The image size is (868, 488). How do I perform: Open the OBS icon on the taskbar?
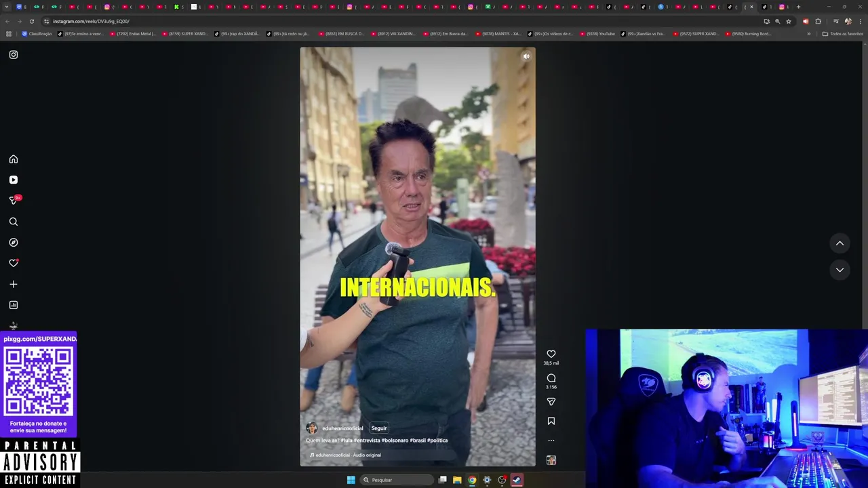pyautogui.click(x=502, y=480)
